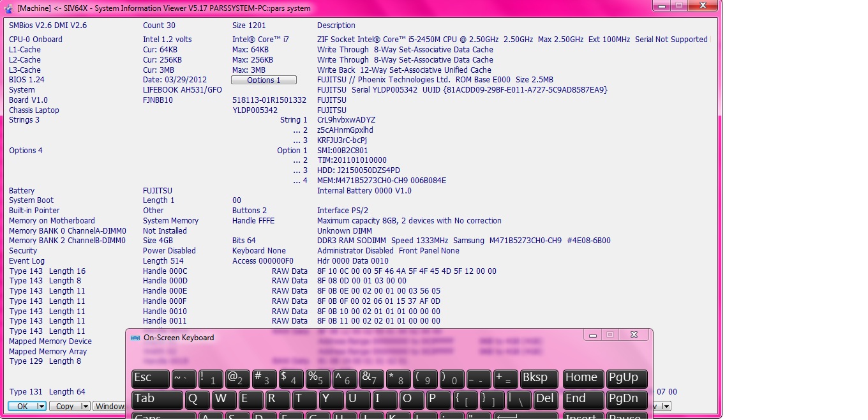This screenshot has width=868, height=420.
Task: Click the On-Screen Keyboard title icon
Action: click(x=135, y=338)
